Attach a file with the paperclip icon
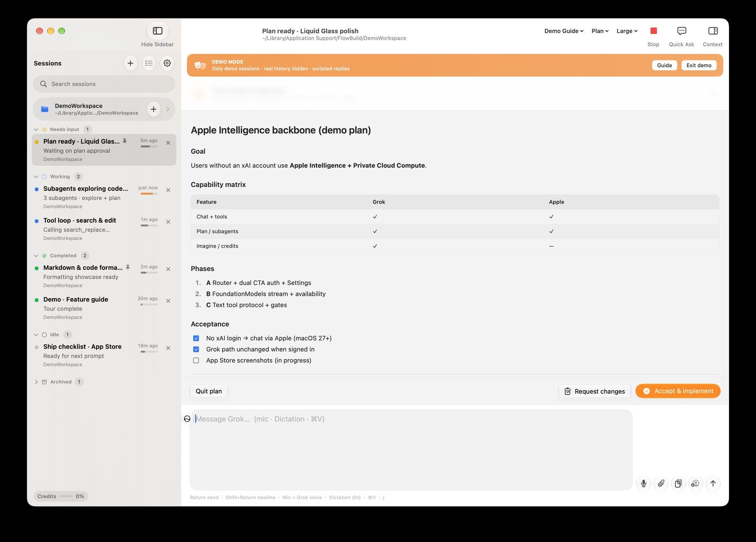Viewport: 756px width, 542px height. click(x=661, y=483)
